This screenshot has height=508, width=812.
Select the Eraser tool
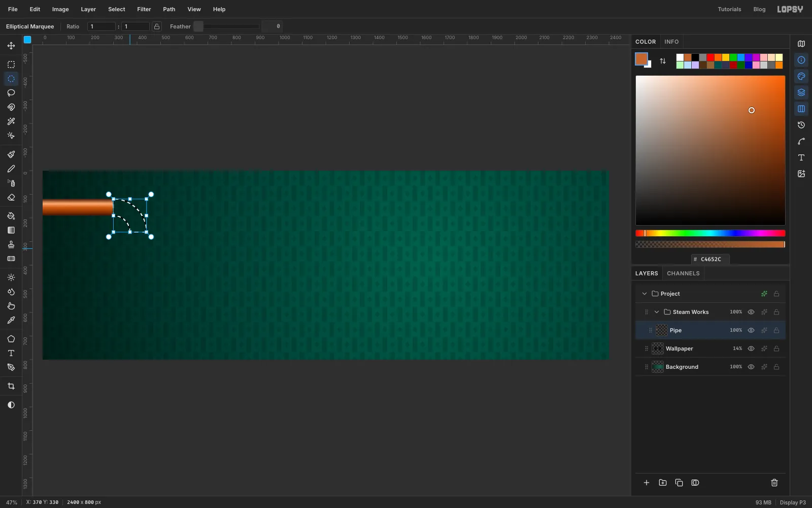(11, 197)
